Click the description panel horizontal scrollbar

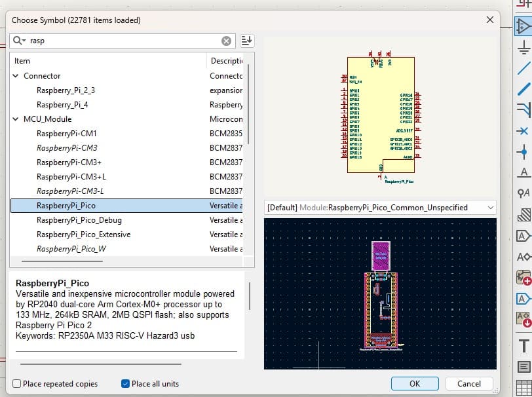[101, 364]
